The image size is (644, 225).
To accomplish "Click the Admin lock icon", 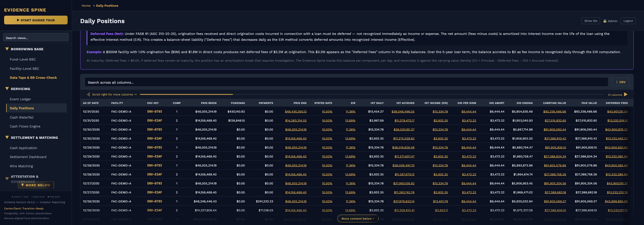I will tap(605, 21).
